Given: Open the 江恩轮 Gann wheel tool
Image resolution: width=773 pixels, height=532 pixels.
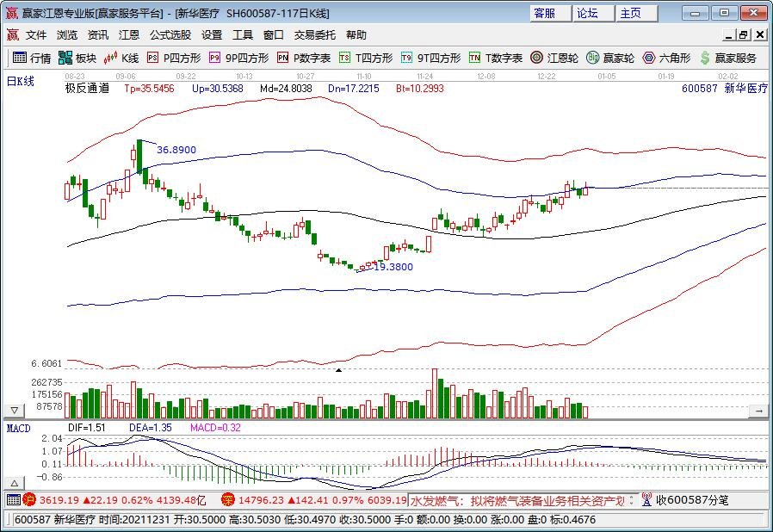Looking at the screenshot, I should point(554,59).
